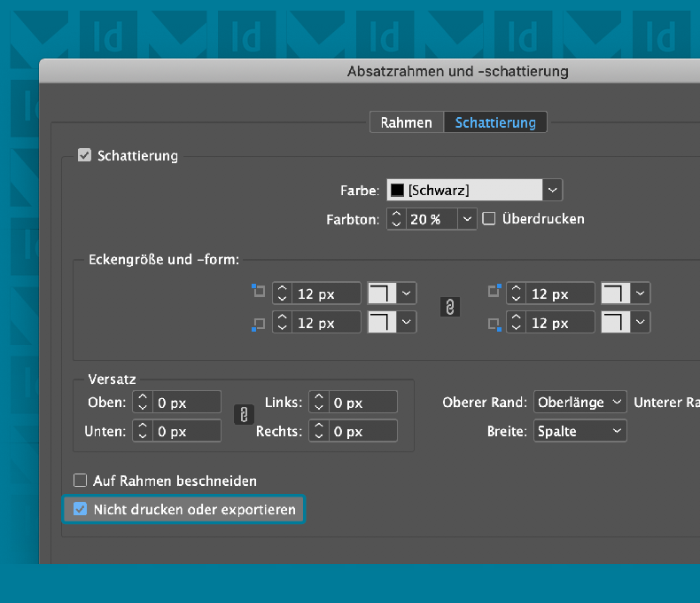
Task: Click the black Schwarz color swatch
Action: (x=398, y=190)
